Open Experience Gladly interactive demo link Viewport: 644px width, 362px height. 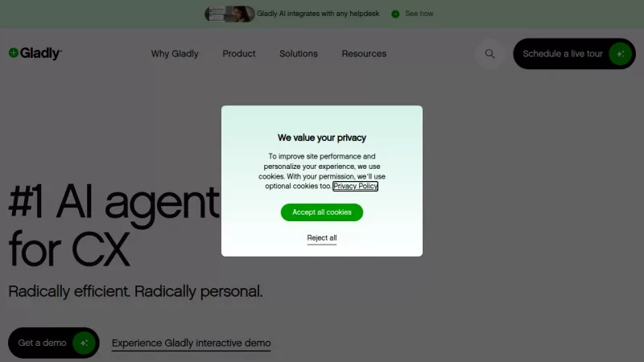[x=191, y=343]
